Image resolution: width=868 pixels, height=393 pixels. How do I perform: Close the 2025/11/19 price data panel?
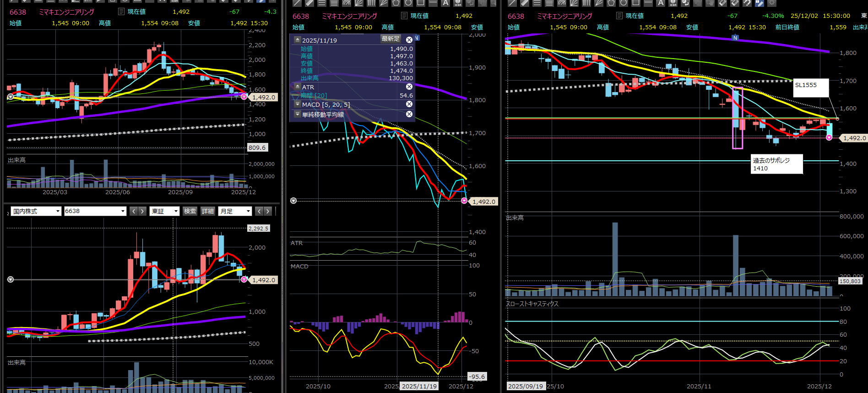point(409,40)
